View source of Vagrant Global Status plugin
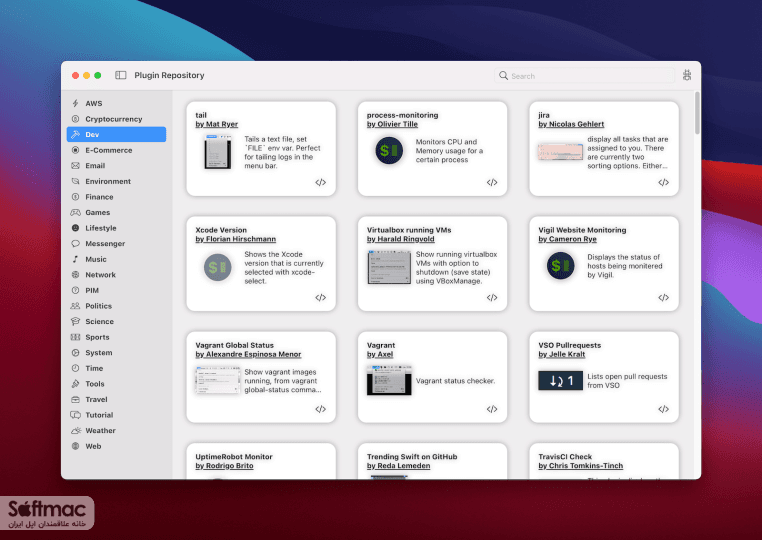The height and width of the screenshot is (540, 762). pyautogui.click(x=320, y=409)
